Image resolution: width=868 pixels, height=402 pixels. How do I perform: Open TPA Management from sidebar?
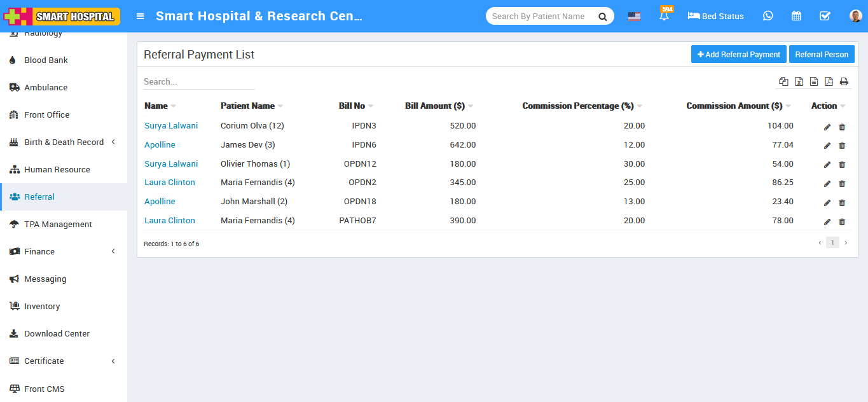click(57, 224)
